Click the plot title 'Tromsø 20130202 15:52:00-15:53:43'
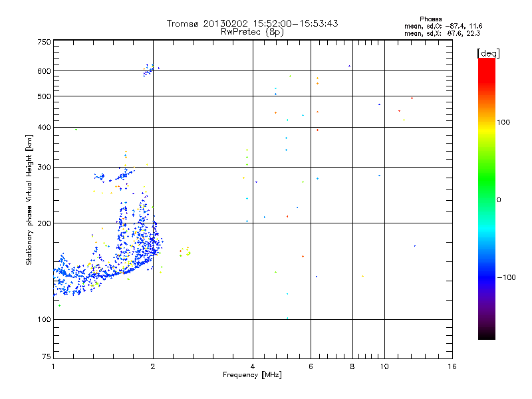The height and width of the screenshot is (399, 532). coord(252,23)
